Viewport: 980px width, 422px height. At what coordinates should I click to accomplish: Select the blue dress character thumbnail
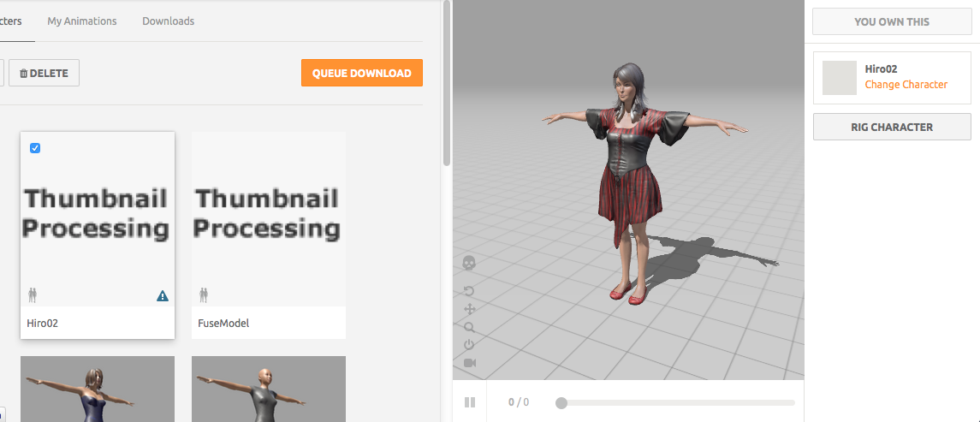[x=98, y=389]
